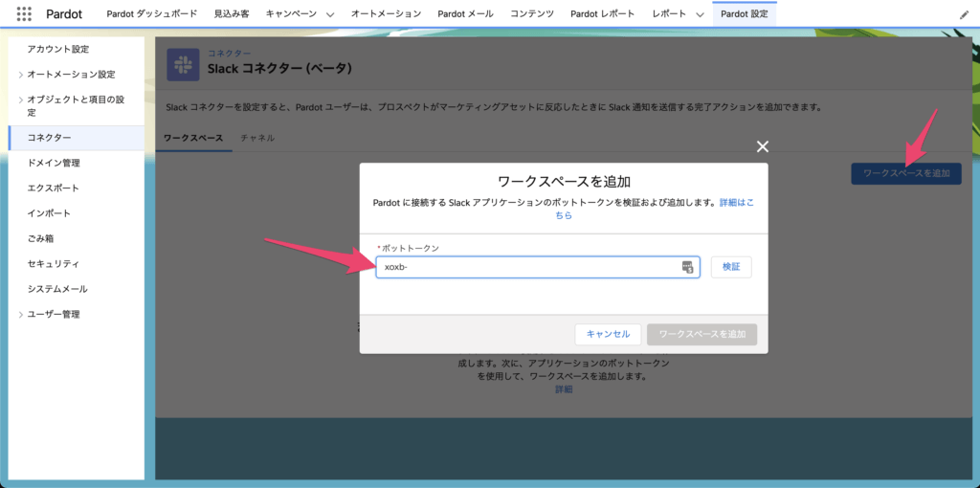Screen dimensions: 980x488
Task: Click the password manager icon in token field
Action: point(687,267)
